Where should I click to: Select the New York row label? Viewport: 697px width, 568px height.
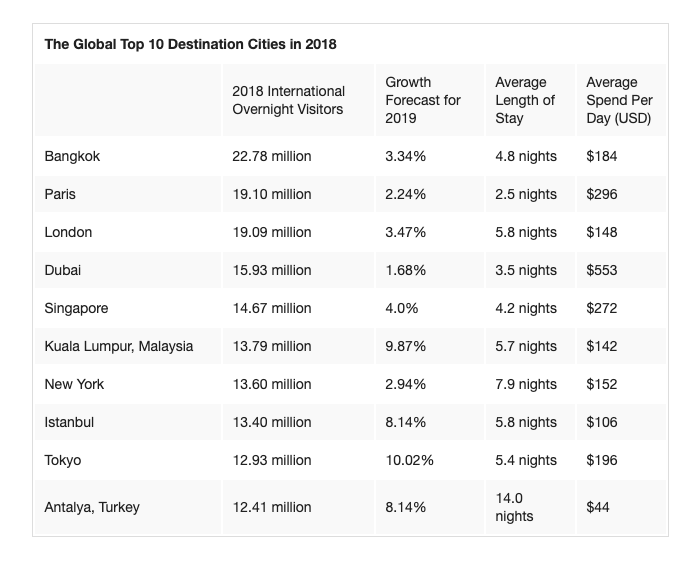(x=74, y=384)
